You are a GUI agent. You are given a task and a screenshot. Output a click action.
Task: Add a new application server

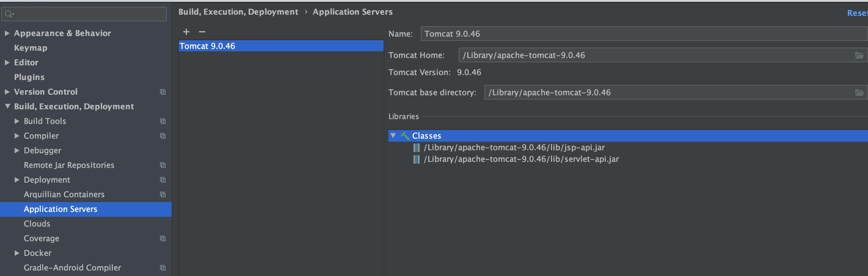tap(186, 32)
